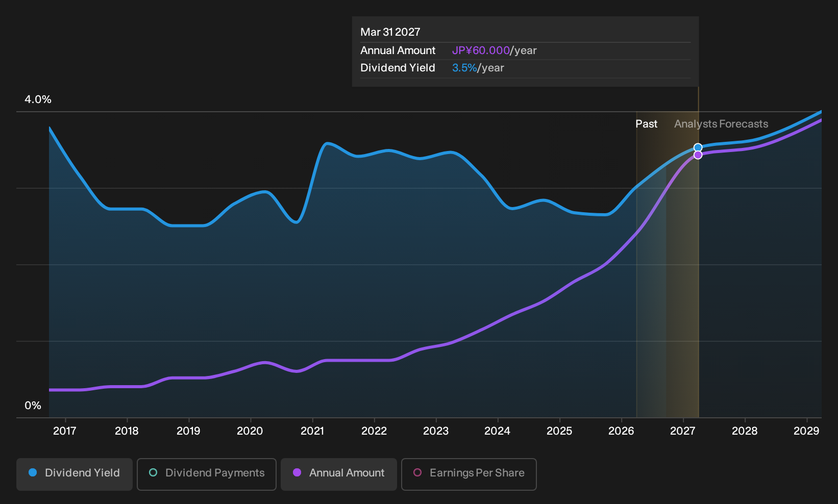
Task: Click the 2022 x-axis year label
Action: pos(374,431)
